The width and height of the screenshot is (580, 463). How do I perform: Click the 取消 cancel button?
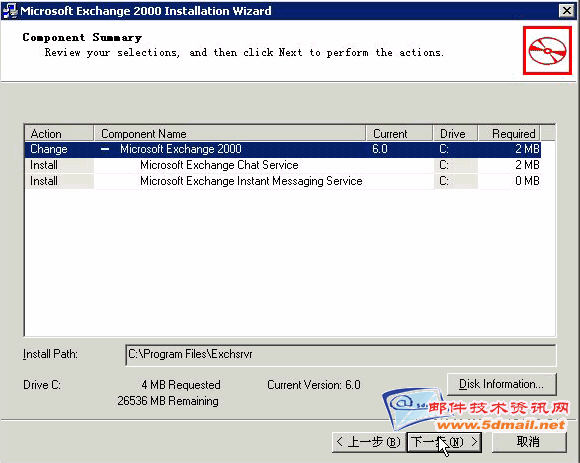click(x=529, y=442)
